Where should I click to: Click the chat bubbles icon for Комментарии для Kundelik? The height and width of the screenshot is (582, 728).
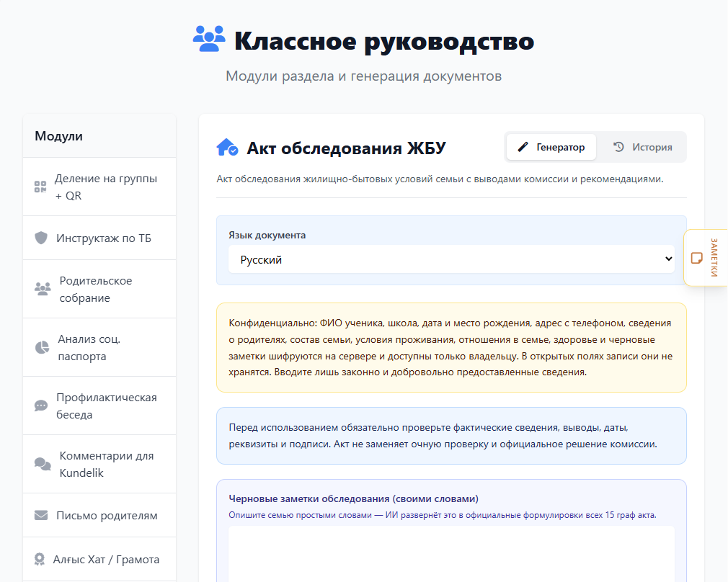[x=43, y=464]
